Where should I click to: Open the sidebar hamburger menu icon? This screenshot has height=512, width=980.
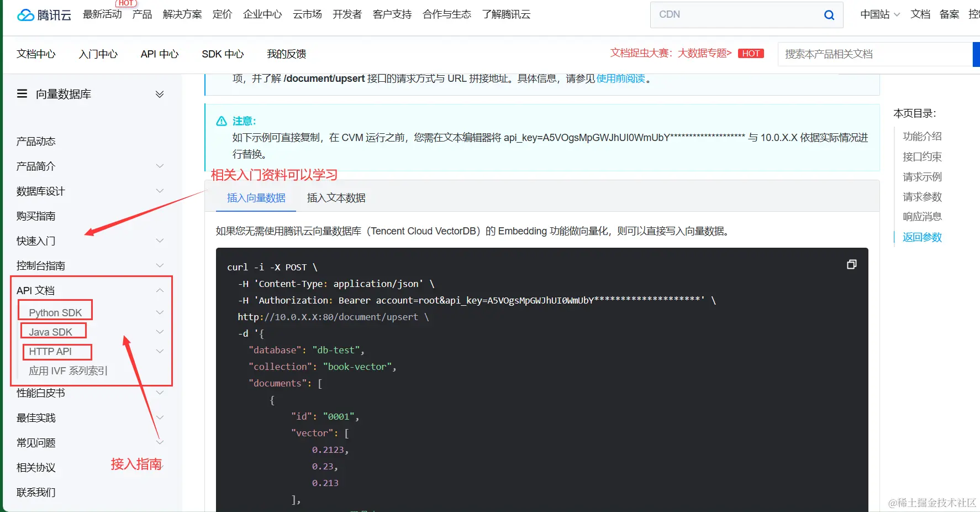pos(22,93)
